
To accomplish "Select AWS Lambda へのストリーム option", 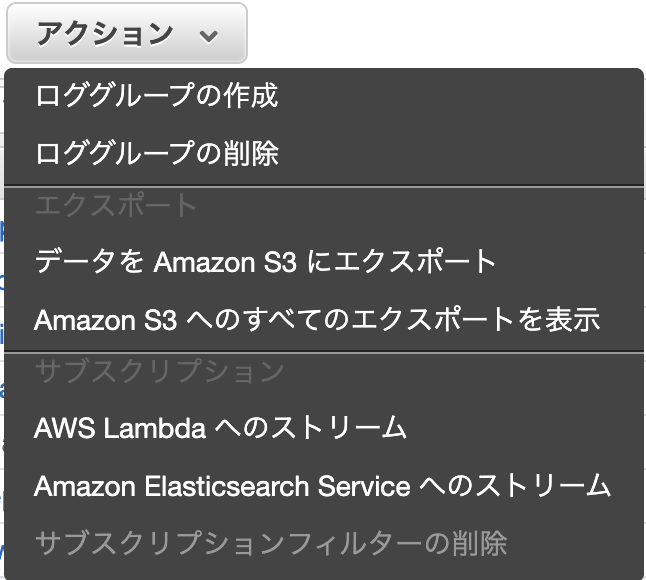I will click(x=220, y=428).
